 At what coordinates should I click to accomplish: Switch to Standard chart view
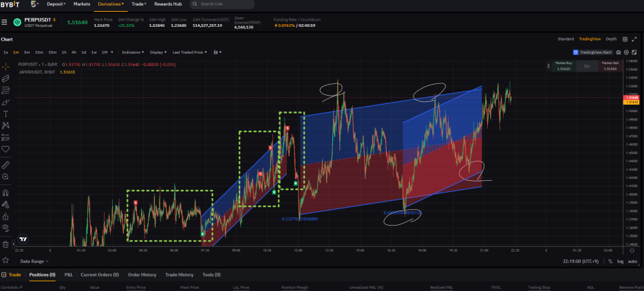(x=566, y=39)
